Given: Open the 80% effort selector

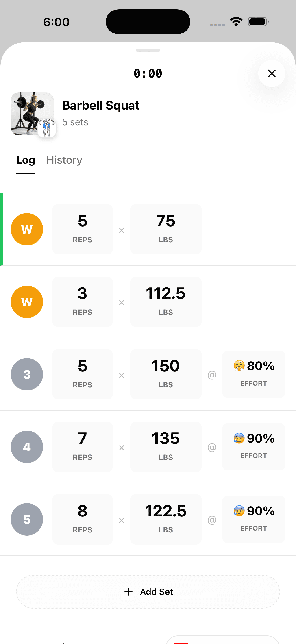Looking at the screenshot, I should (x=254, y=374).
